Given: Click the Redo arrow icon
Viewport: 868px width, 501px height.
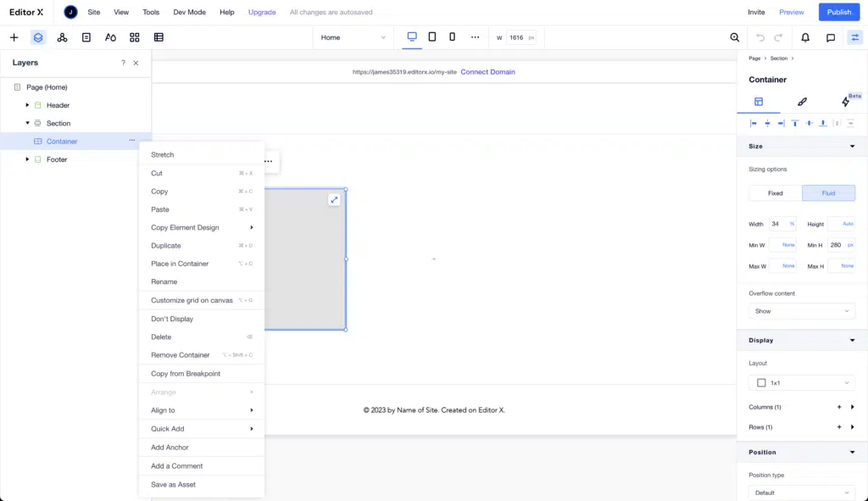Looking at the screenshot, I should (x=778, y=37).
